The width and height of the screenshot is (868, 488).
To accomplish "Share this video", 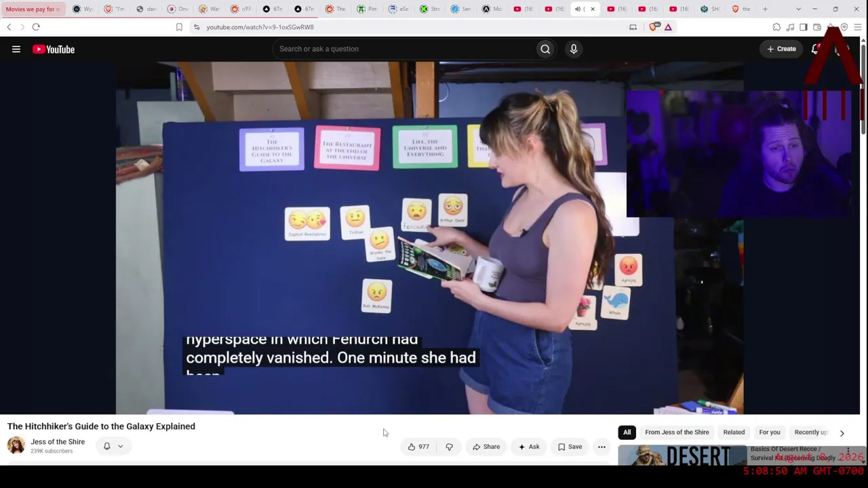I will pyautogui.click(x=486, y=447).
